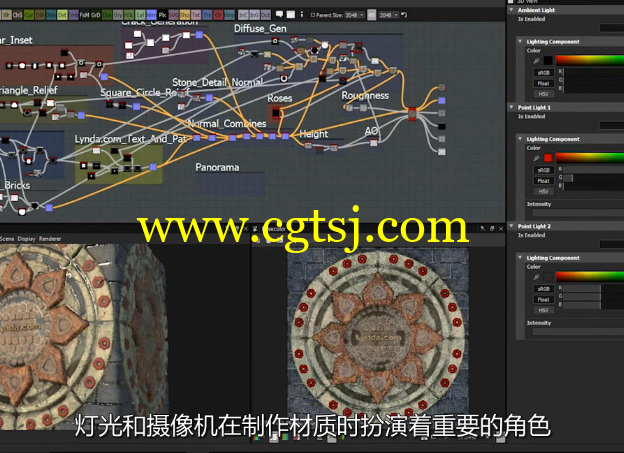This screenshot has height=453, width=624.
Task: Open the Renderer menu in 3D view
Action: coord(50,239)
